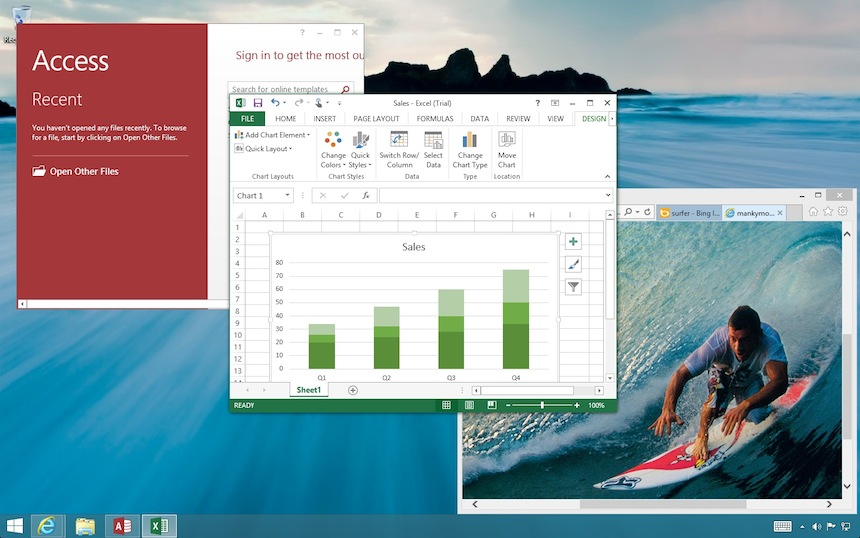Open Chart Filters funnel button beside chart

tap(573, 287)
